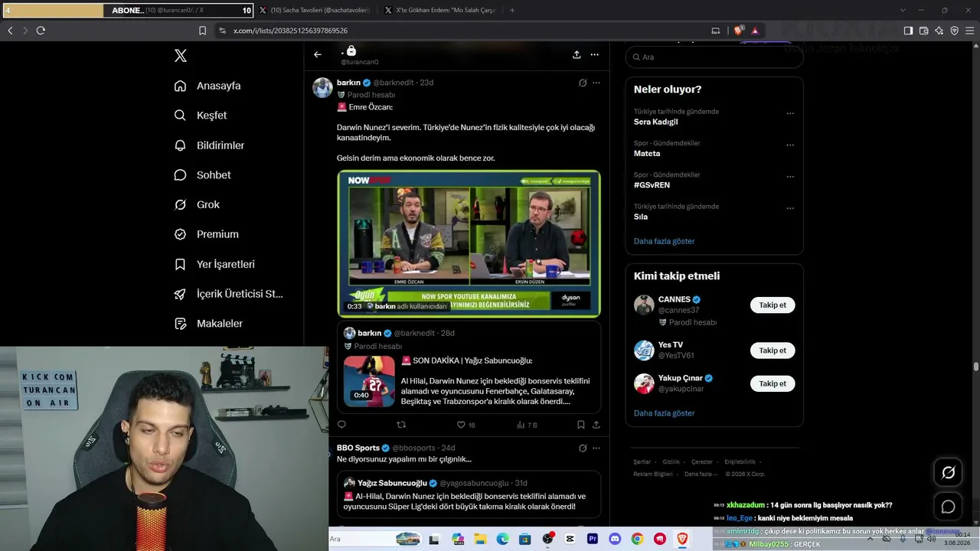
Task: Open Adobe Premiere Pro from the taskbar
Action: [593, 540]
